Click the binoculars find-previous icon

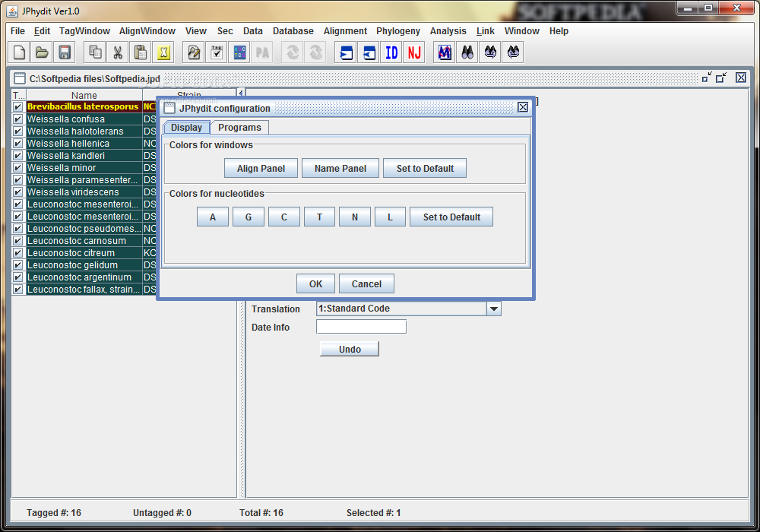pos(490,52)
